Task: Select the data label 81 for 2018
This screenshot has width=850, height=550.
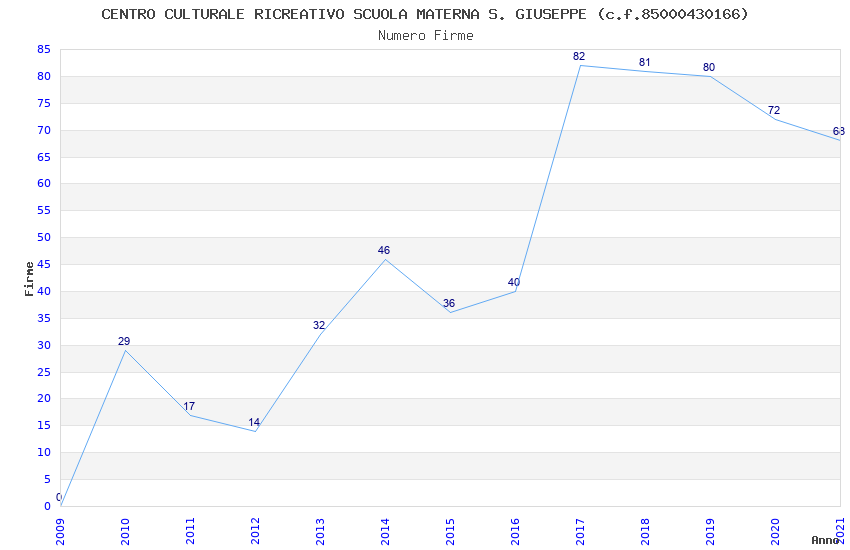Action: pyautogui.click(x=644, y=62)
